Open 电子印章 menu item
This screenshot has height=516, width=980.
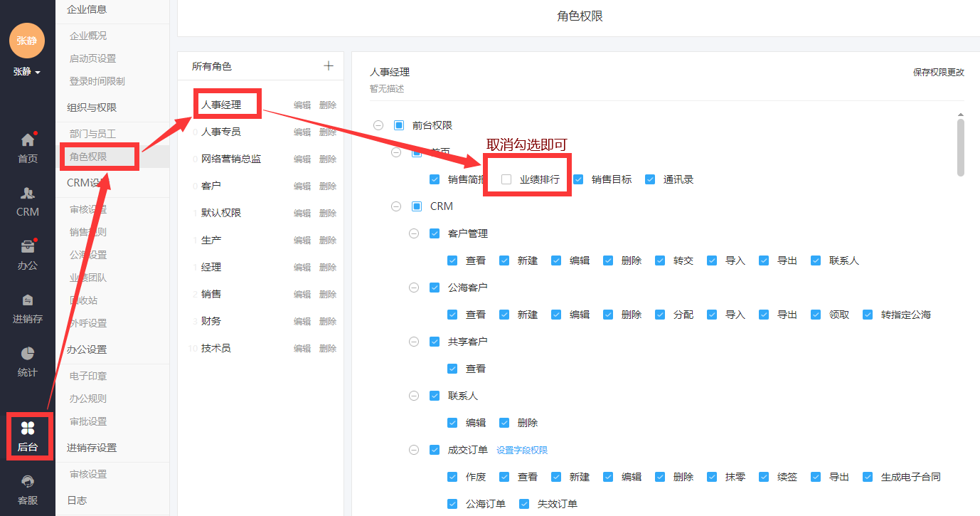point(88,376)
